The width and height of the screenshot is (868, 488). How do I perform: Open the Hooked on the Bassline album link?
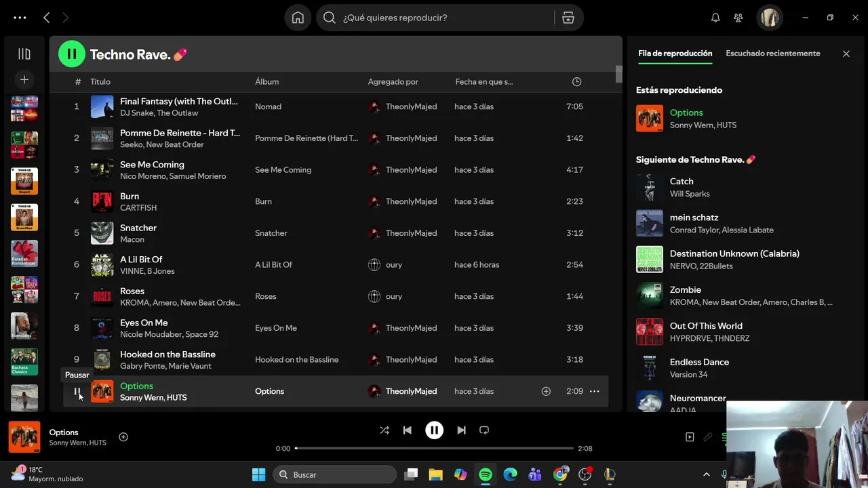[296, 359]
